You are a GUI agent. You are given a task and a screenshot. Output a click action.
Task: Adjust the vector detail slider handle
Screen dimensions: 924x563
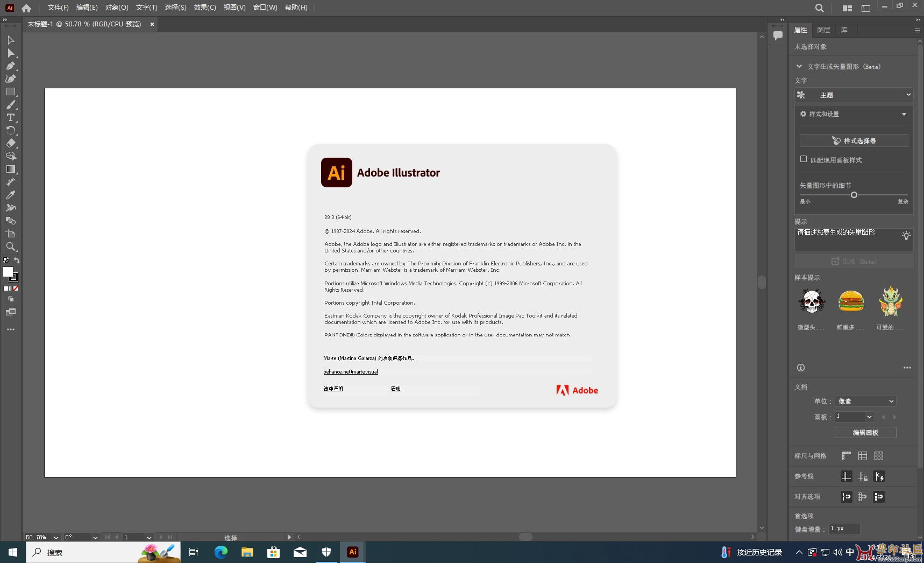(854, 195)
